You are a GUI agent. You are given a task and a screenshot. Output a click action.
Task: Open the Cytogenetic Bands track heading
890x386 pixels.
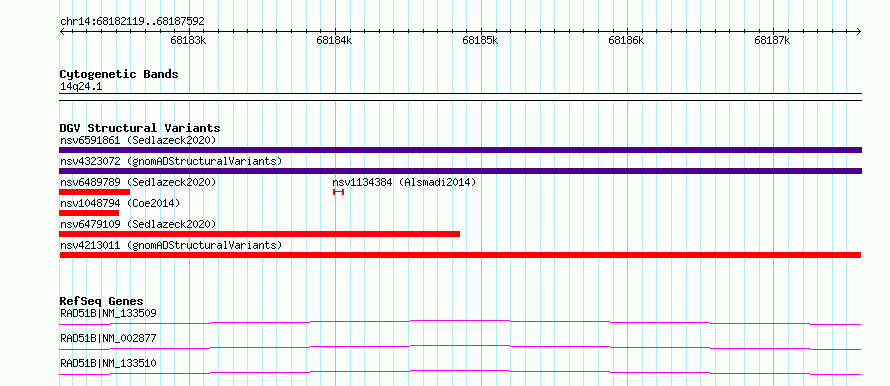click(x=119, y=74)
